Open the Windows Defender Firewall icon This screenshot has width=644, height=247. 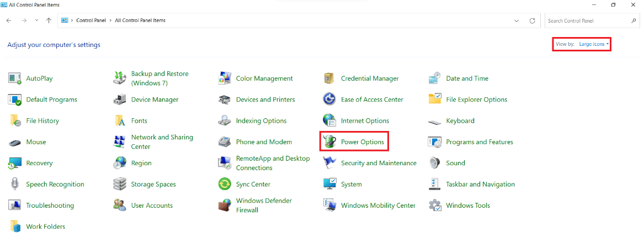coord(225,206)
